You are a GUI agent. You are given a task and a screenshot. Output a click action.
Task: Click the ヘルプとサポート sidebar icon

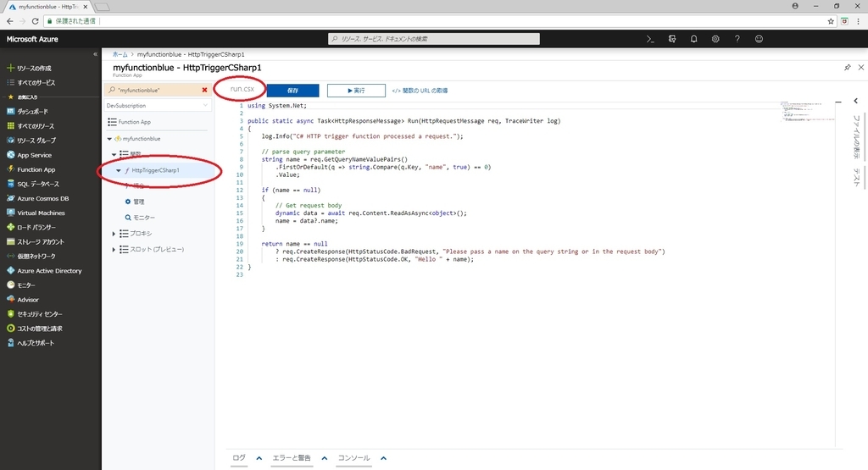(10, 343)
